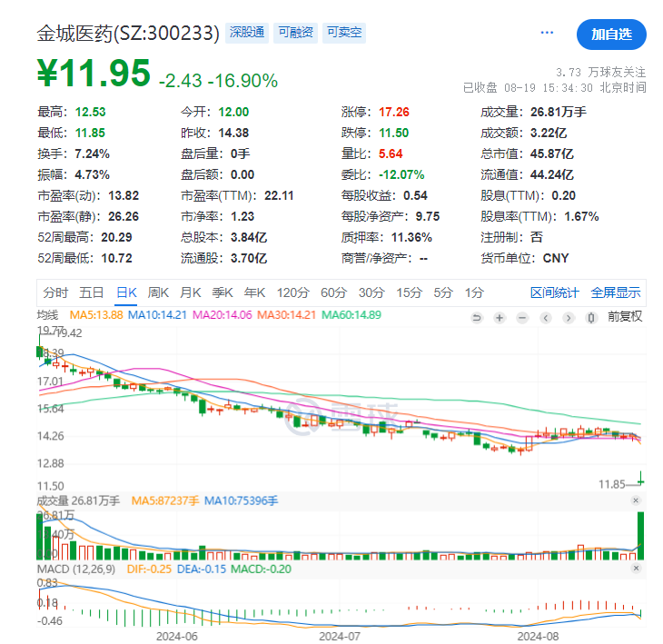Click the 成交量 value 26.81万手

click(559, 112)
